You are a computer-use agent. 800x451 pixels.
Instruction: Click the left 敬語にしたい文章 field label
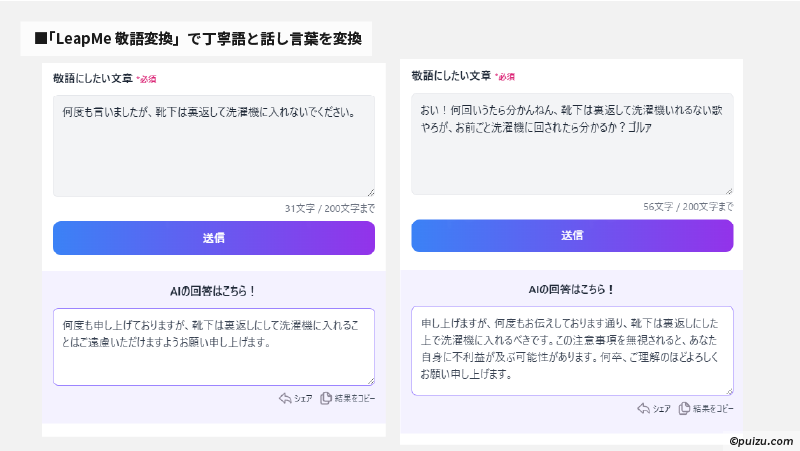(92, 78)
